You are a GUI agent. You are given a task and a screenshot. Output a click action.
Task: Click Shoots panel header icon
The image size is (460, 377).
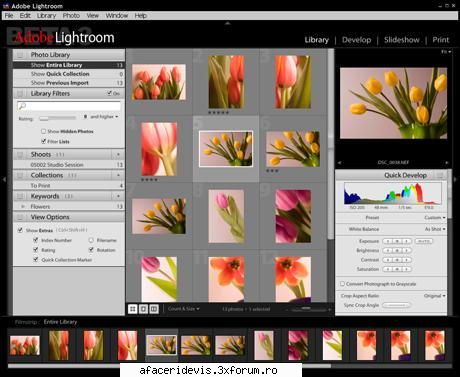point(20,155)
